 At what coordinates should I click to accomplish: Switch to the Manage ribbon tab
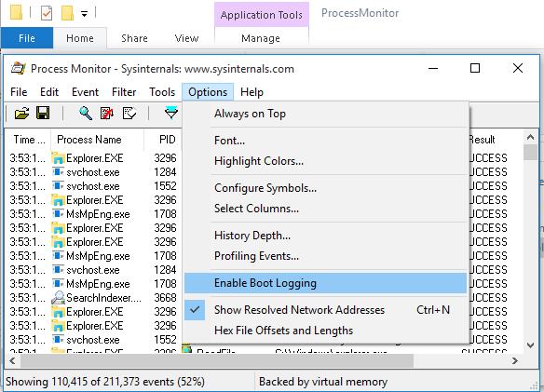[261, 38]
